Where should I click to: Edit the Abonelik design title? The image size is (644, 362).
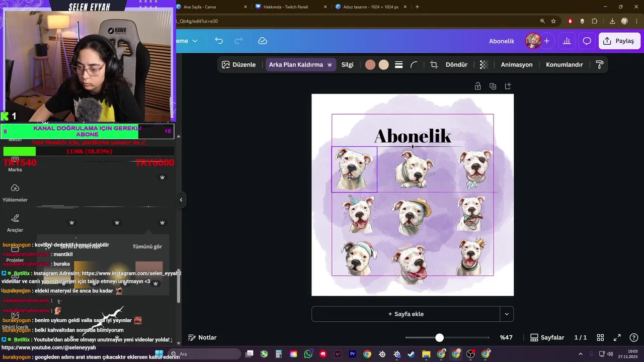pyautogui.click(x=502, y=41)
